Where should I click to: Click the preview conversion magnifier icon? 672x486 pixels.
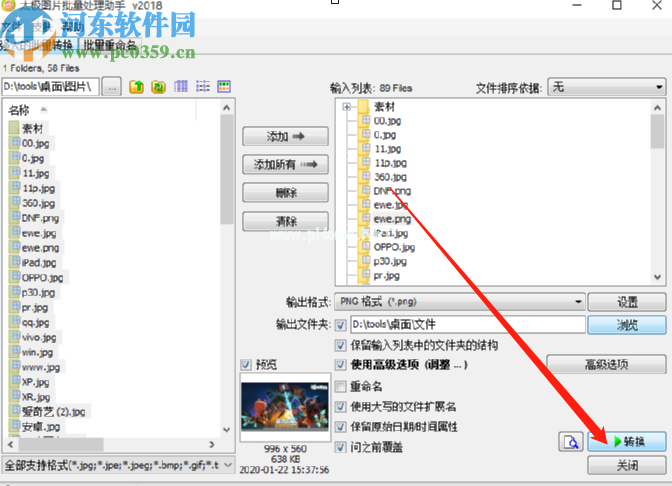(x=570, y=442)
